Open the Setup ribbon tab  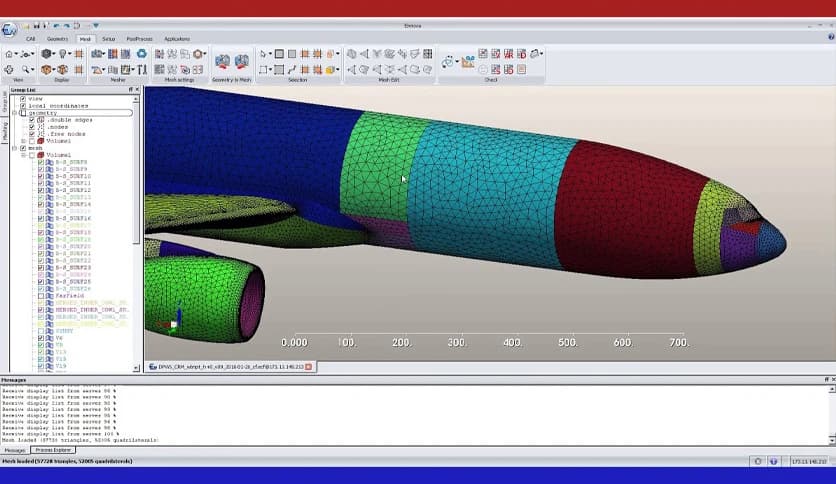pos(109,39)
